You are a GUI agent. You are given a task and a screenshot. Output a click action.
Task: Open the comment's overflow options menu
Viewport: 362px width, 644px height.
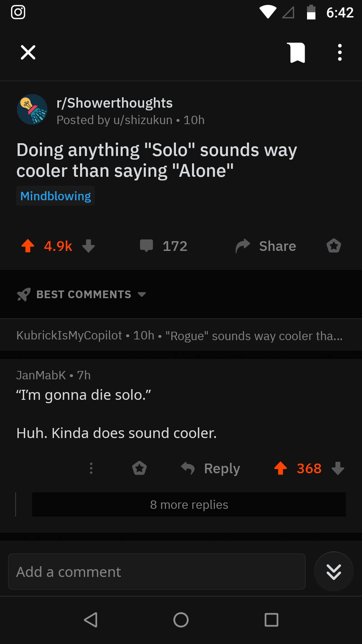point(91,468)
